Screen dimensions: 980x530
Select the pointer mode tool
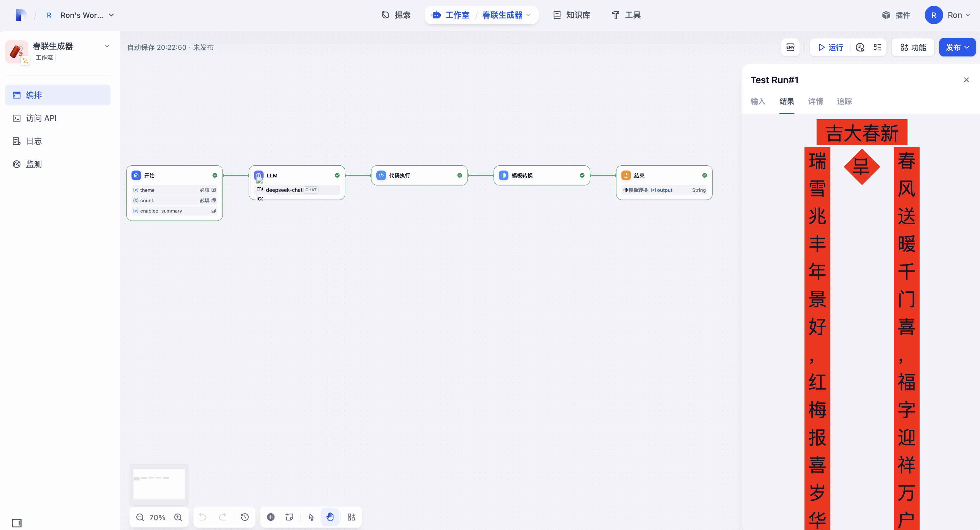311,517
